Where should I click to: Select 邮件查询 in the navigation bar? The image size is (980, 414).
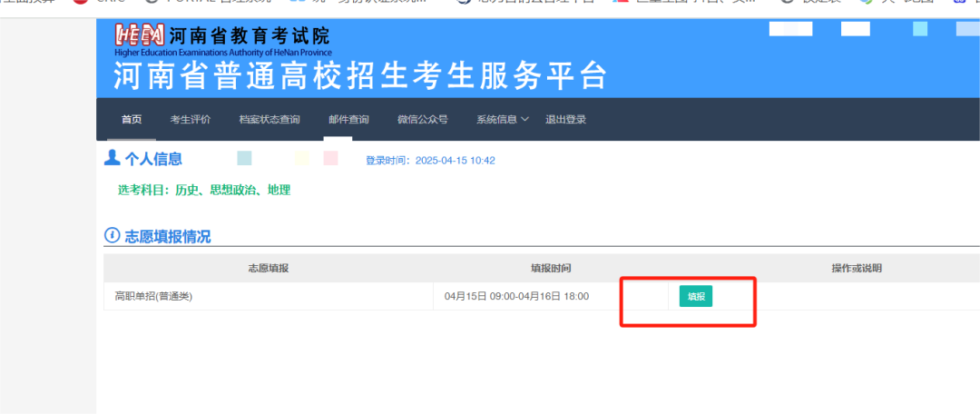point(348,120)
